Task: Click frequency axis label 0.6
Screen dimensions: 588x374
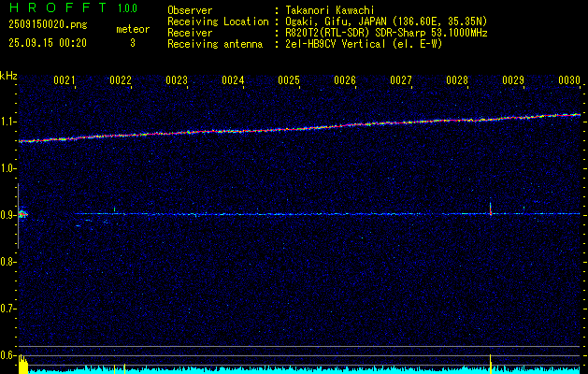Action: [7, 355]
